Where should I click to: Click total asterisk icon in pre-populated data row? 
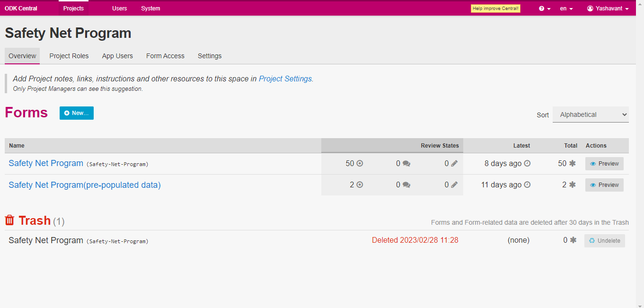coord(572,185)
